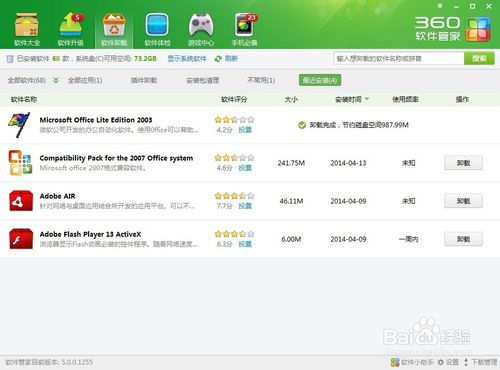Viewport: 500px width, 370px height.
Task: Expand the 全部软件(68) category chevron
Action: 56,80
